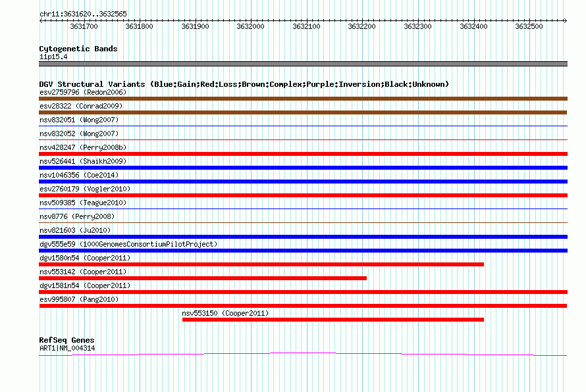Click the red bar under esv995807
Screen dimensions: 586x392
pyautogui.click(x=303, y=306)
